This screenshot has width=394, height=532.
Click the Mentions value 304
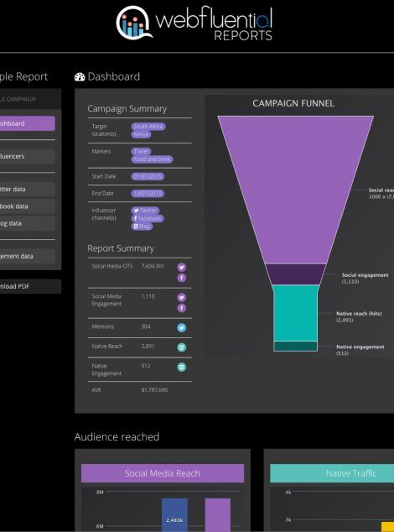(x=146, y=326)
